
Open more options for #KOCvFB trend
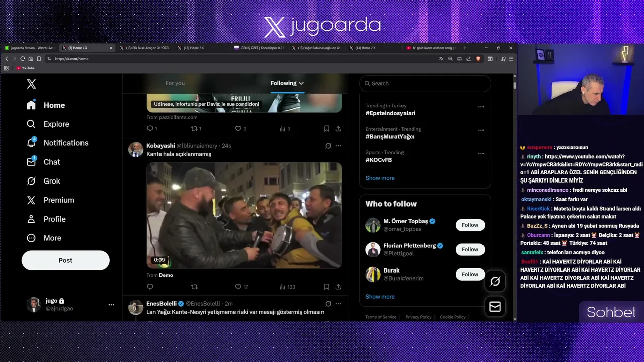(x=481, y=154)
